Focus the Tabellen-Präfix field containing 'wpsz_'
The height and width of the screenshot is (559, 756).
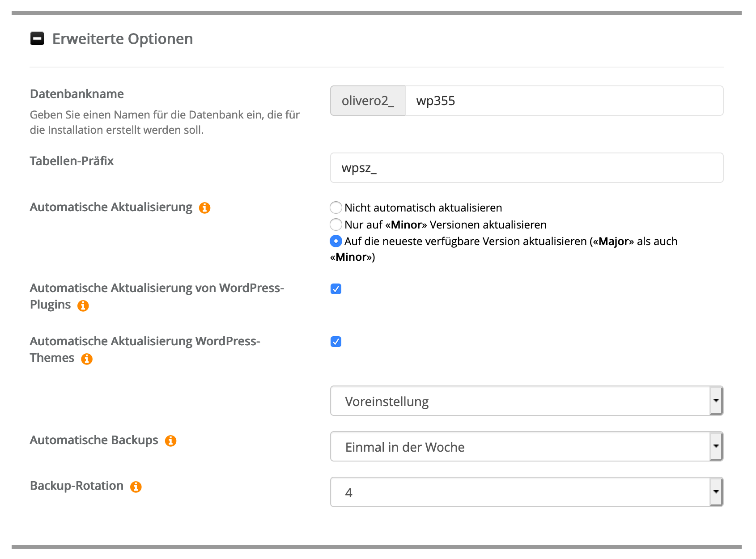coord(492,168)
